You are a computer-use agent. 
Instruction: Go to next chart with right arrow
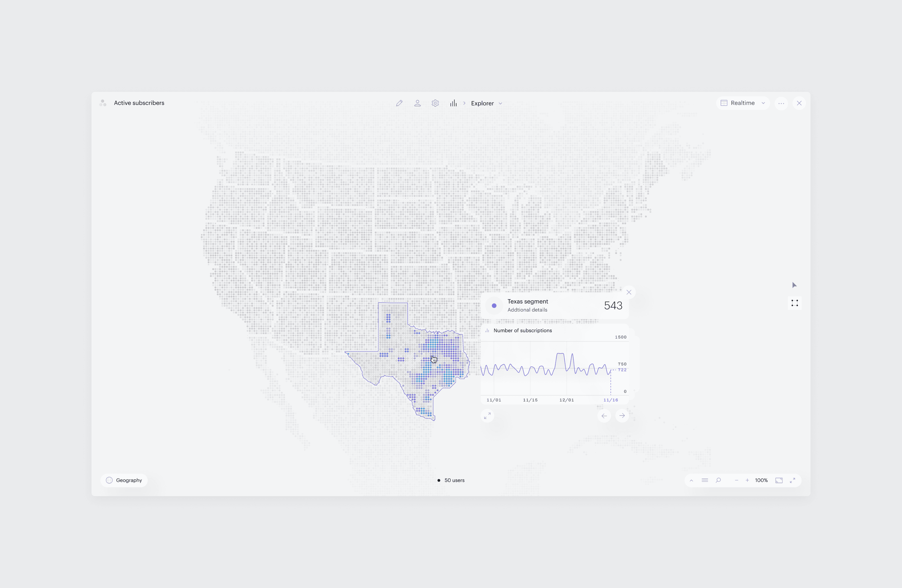click(622, 416)
